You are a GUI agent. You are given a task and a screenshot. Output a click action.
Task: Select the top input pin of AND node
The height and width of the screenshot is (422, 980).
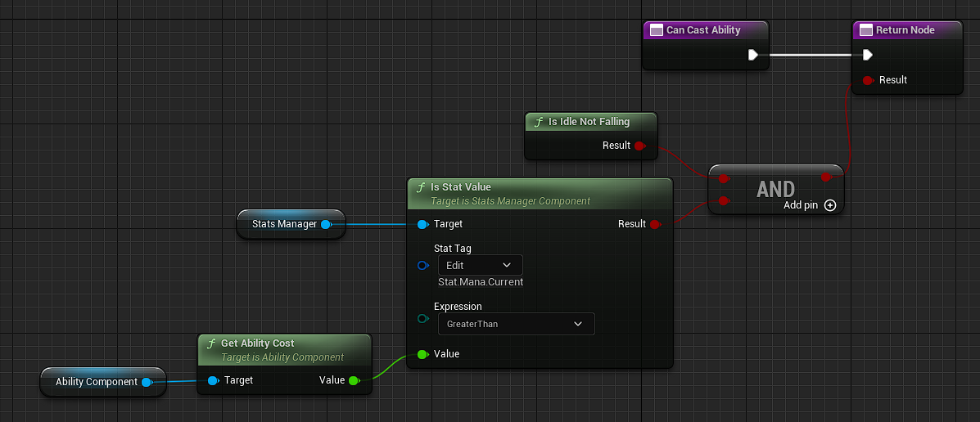[723, 177]
